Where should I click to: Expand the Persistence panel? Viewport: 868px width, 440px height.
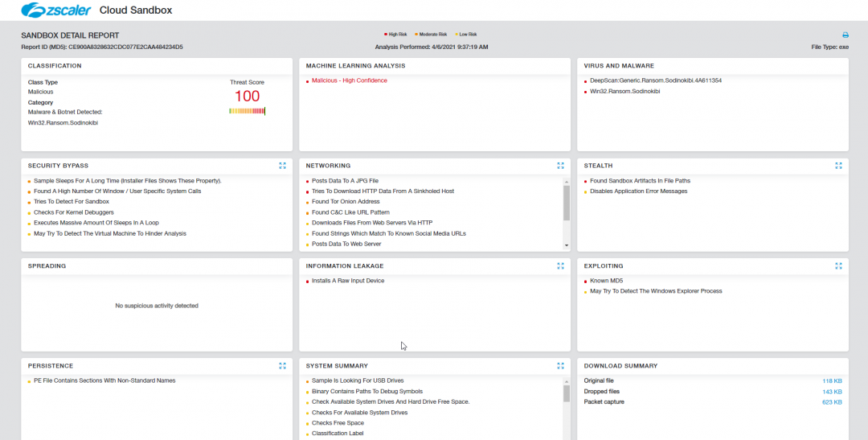coord(282,365)
